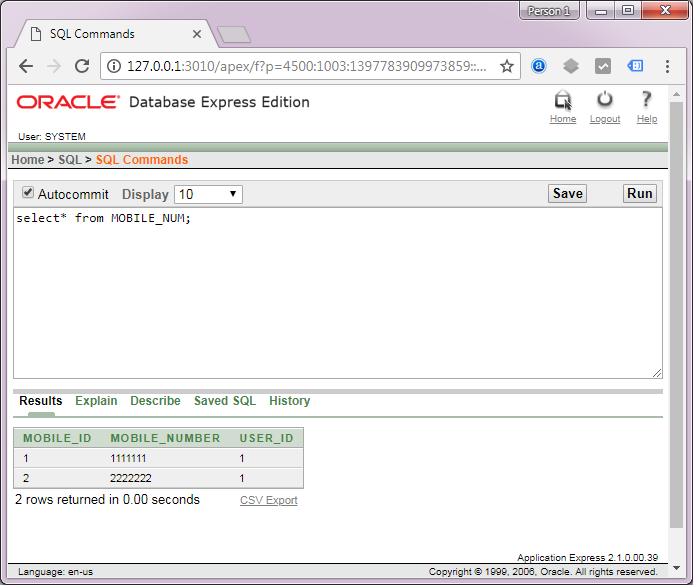Click the gray layered-diamond extension icon

click(571, 66)
